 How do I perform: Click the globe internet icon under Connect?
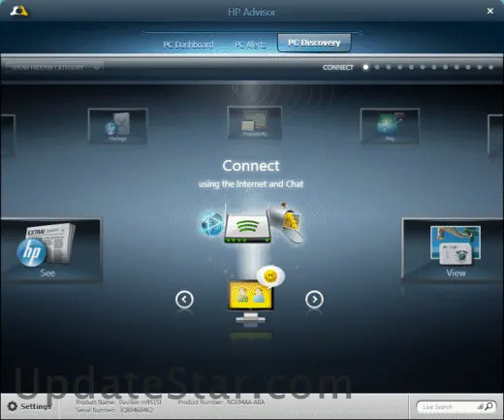click(211, 223)
